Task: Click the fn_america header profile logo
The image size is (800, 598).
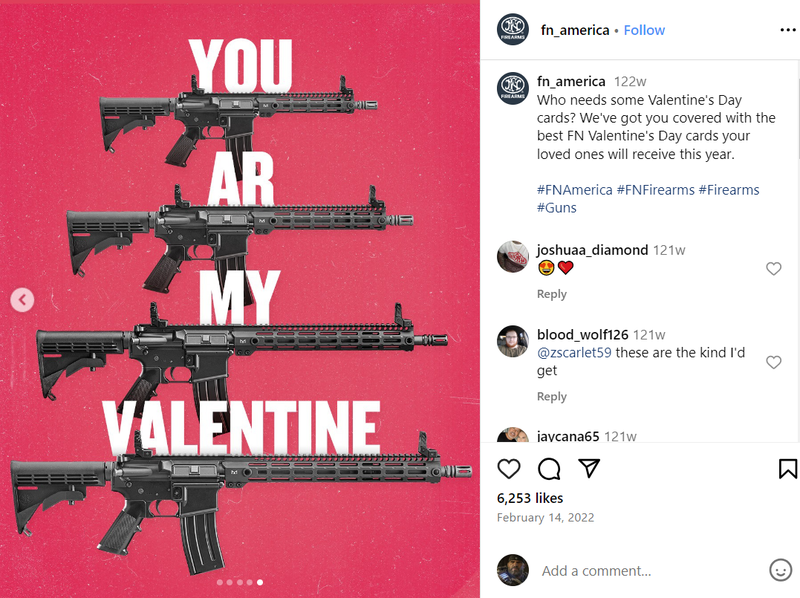Action: coord(513,30)
